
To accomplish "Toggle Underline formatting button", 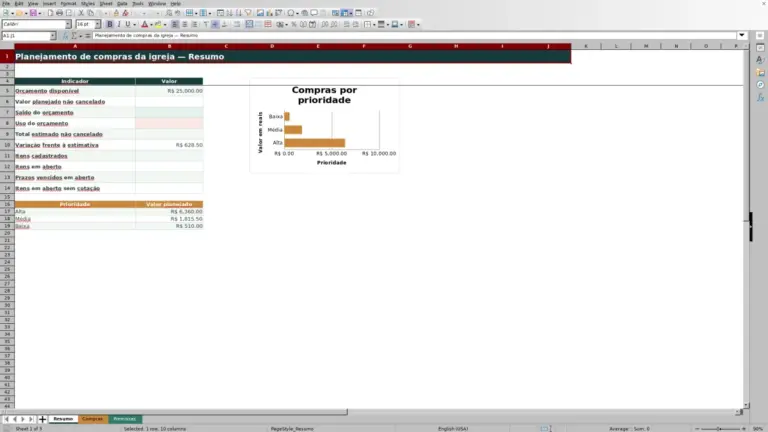I will point(128,24).
